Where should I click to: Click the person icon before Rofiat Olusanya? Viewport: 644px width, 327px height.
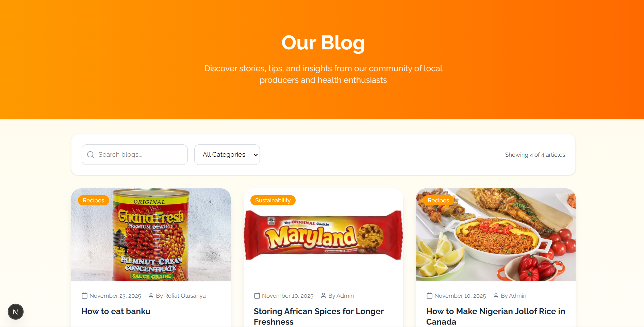click(151, 296)
